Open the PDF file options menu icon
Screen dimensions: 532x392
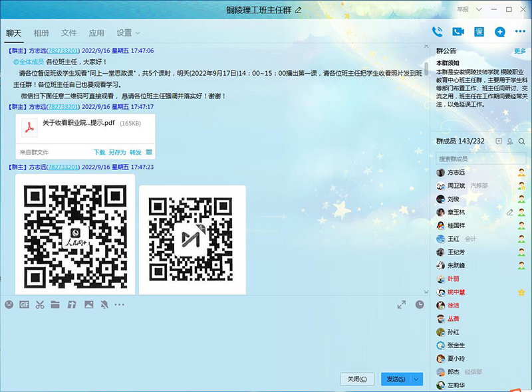pos(149,152)
